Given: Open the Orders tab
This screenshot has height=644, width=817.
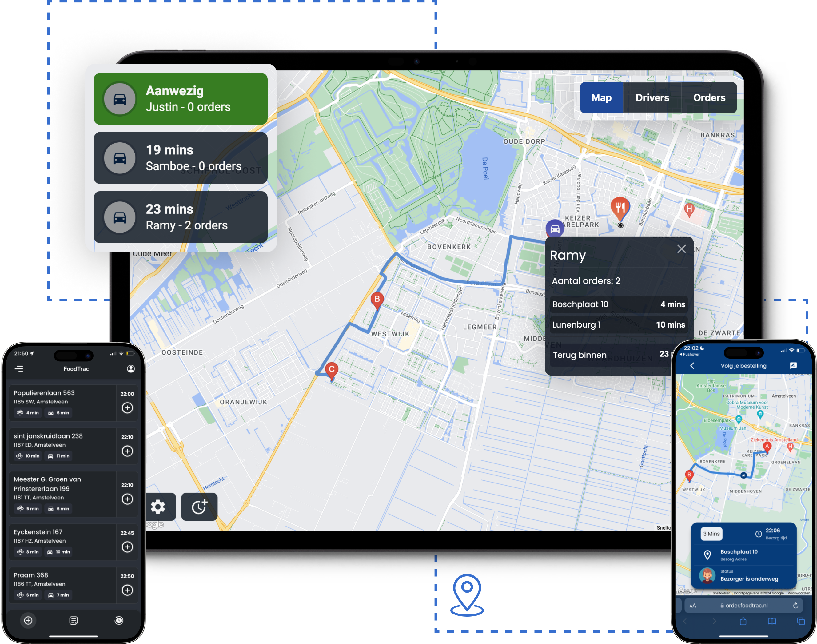Looking at the screenshot, I should [x=709, y=98].
